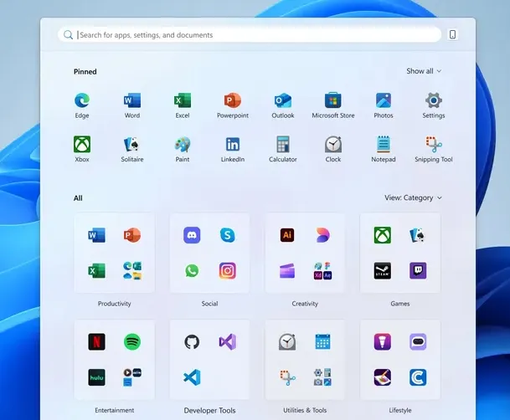Open pinned Clock app

pyautogui.click(x=333, y=144)
